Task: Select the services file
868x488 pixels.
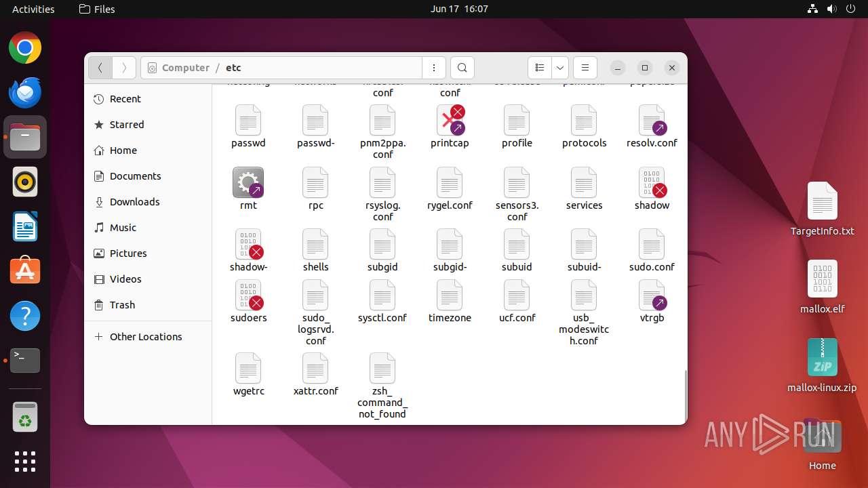Action: (x=584, y=182)
